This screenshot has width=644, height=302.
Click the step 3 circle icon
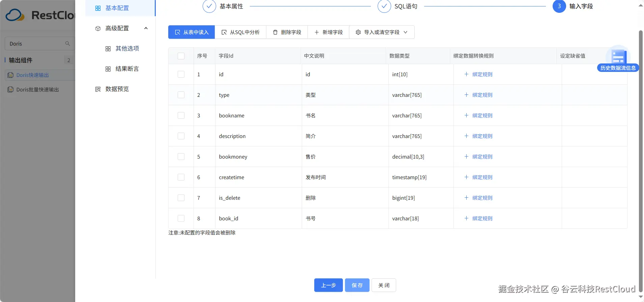(559, 6)
